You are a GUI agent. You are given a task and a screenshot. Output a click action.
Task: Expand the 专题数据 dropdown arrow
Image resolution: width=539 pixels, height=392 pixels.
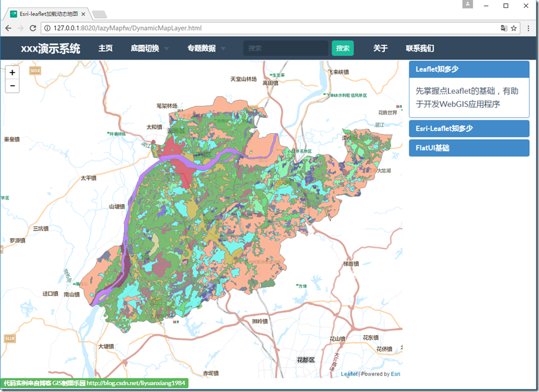(x=223, y=49)
